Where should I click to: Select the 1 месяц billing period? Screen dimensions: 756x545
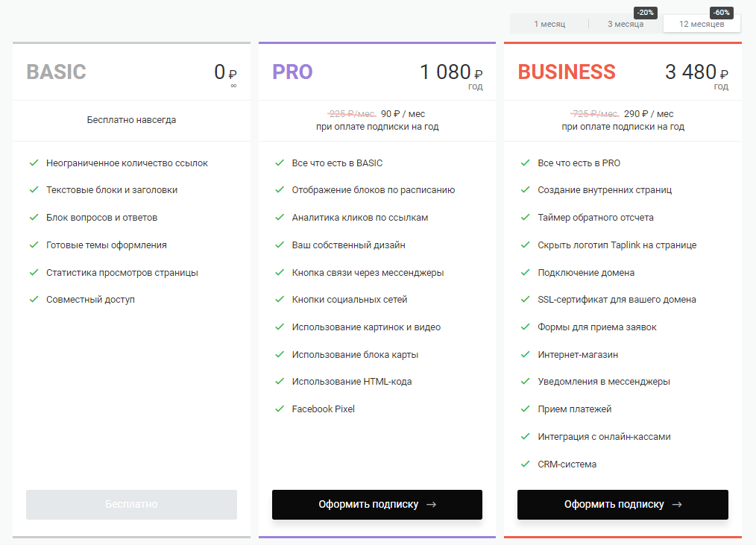point(549,24)
